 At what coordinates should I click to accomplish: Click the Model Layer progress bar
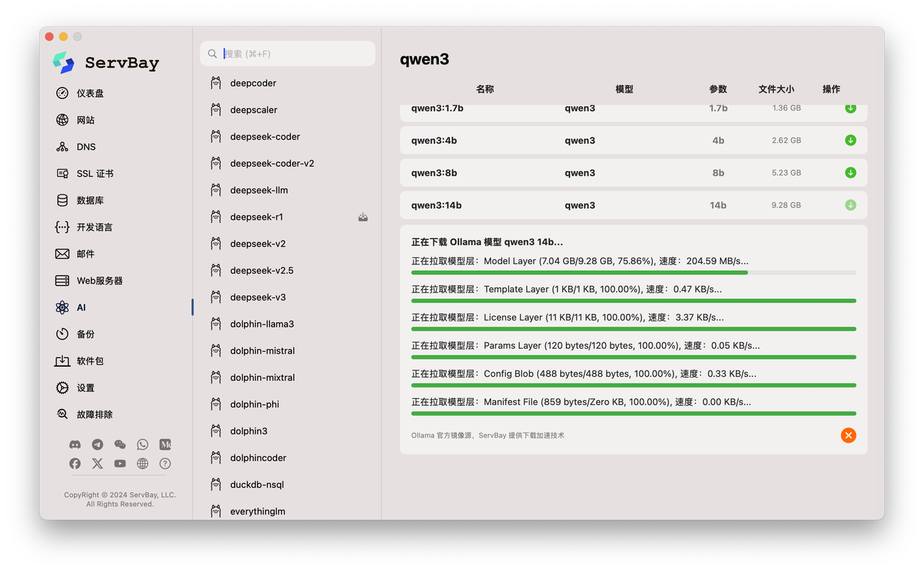(x=634, y=272)
